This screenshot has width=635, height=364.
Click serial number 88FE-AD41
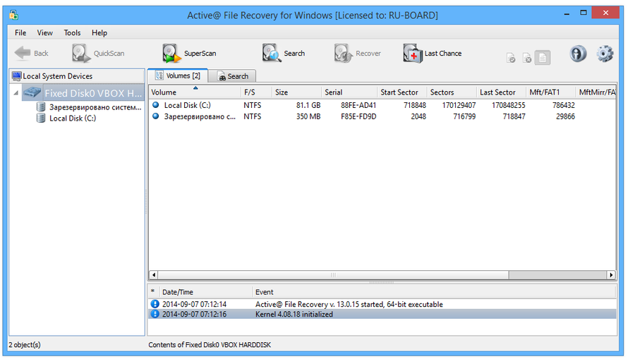[358, 105]
